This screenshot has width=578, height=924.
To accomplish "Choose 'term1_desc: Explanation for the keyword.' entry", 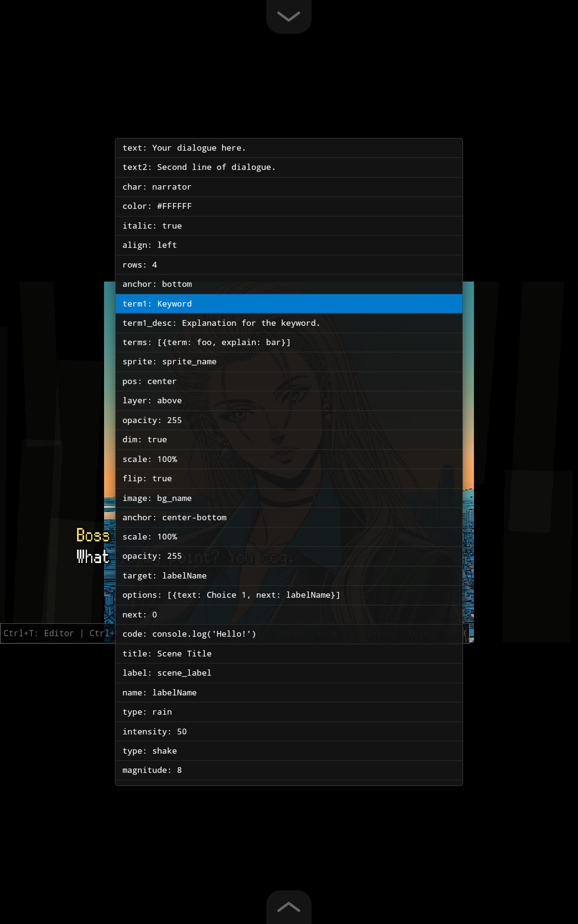I will [289, 323].
